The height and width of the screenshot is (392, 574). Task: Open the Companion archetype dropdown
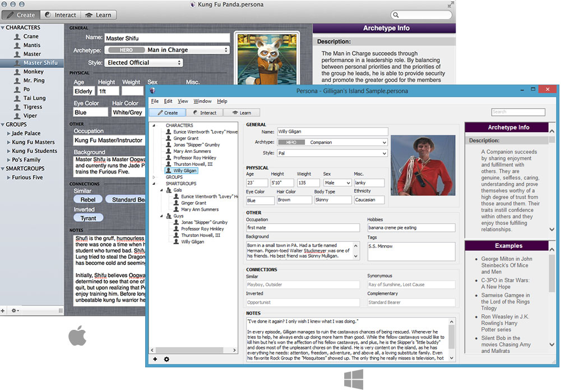pyautogui.click(x=332, y=142)
